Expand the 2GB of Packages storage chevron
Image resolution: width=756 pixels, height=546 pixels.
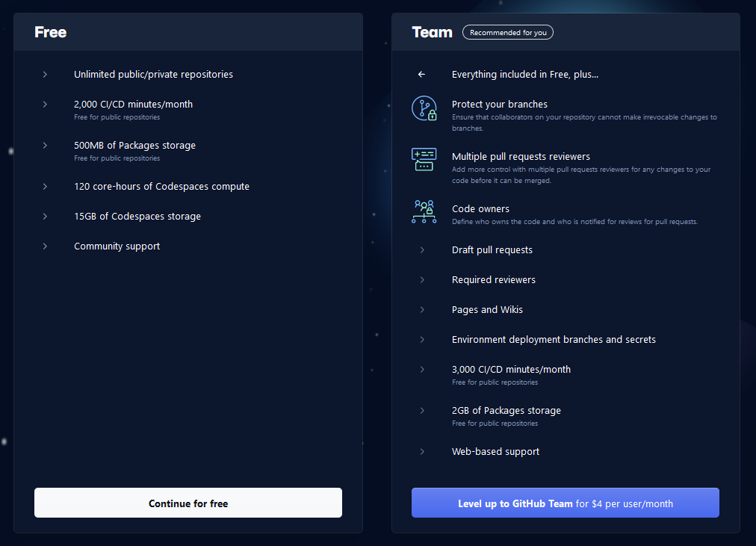click(x=422, y=411)
